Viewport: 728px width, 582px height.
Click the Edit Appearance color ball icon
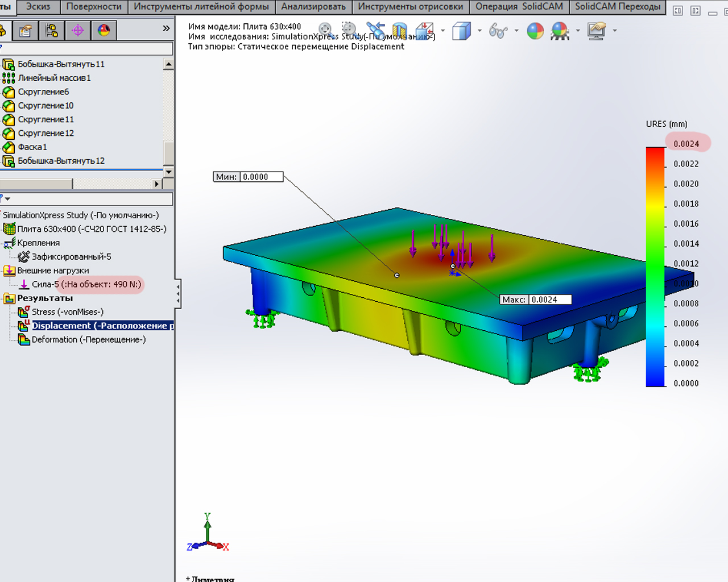(x=535, y=31)
